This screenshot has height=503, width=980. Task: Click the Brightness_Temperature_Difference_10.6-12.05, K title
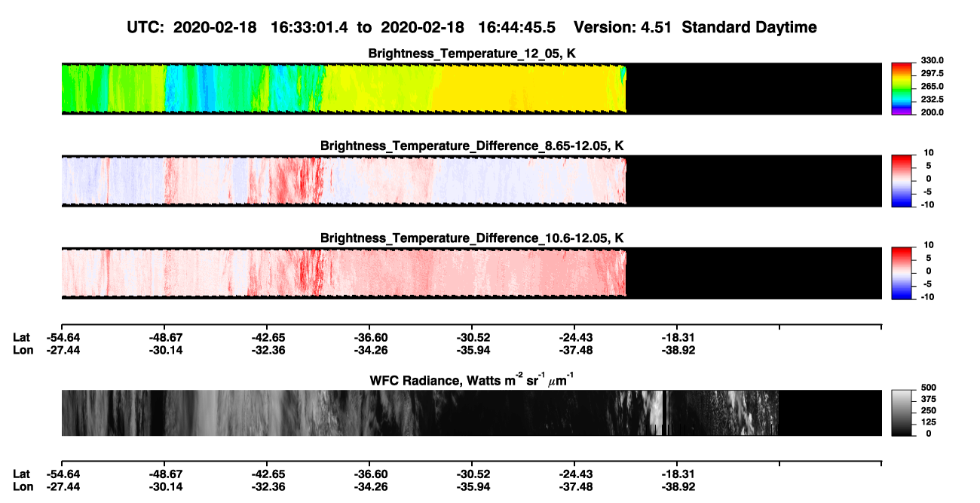point(473,238)
